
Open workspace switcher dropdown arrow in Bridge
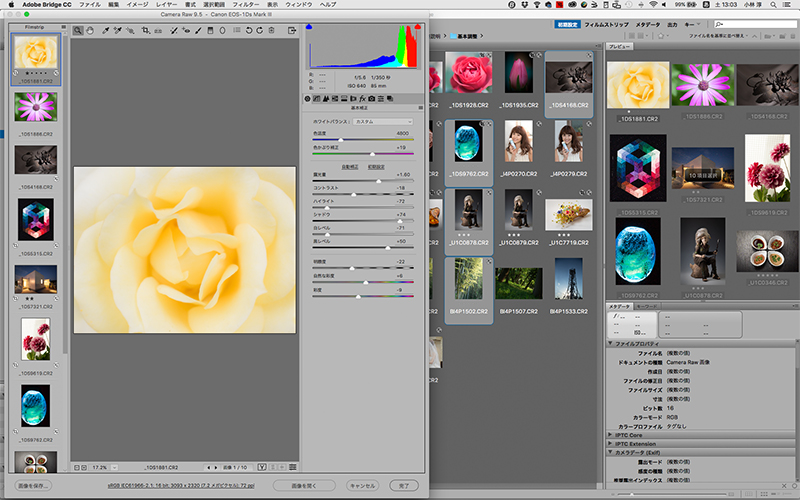[x=698, y=24]
